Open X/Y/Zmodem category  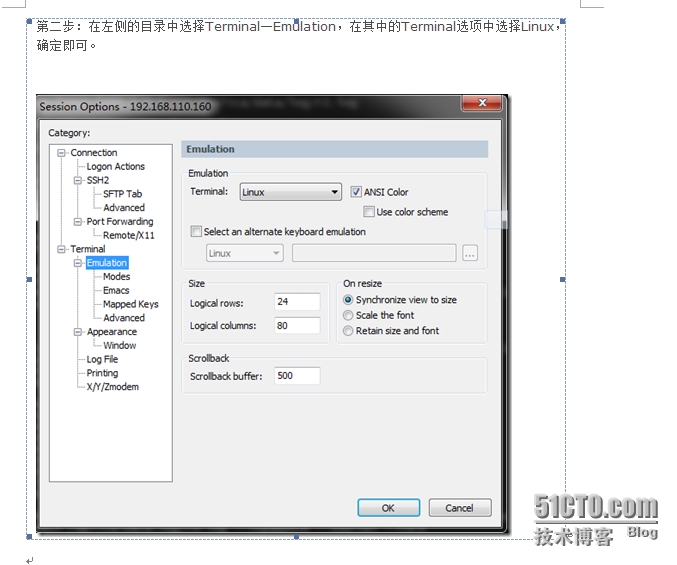[112, 387]
